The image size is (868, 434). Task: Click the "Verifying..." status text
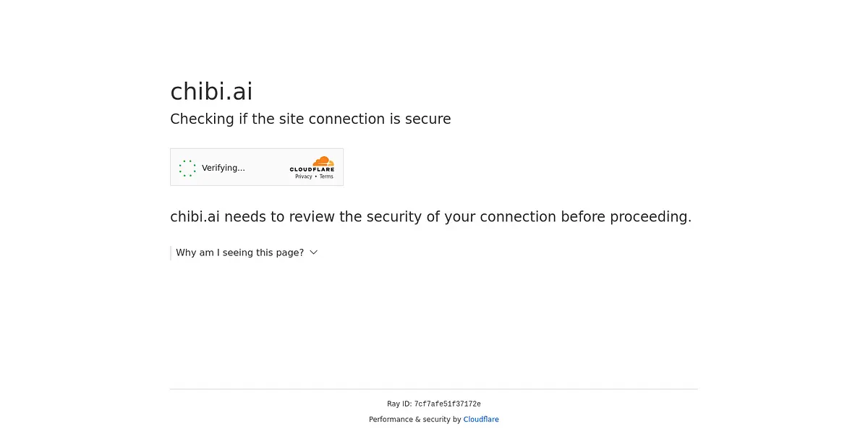tap(223, 168)
